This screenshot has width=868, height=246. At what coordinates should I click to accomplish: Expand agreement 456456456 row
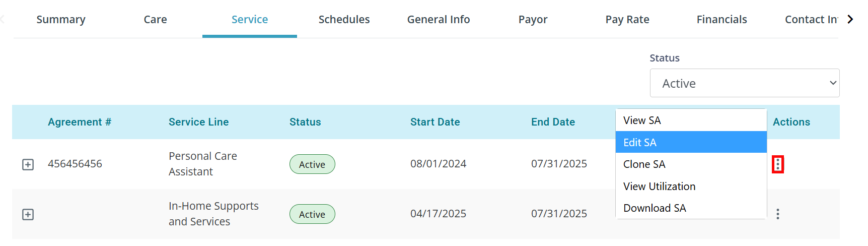[x=28, y=165]
